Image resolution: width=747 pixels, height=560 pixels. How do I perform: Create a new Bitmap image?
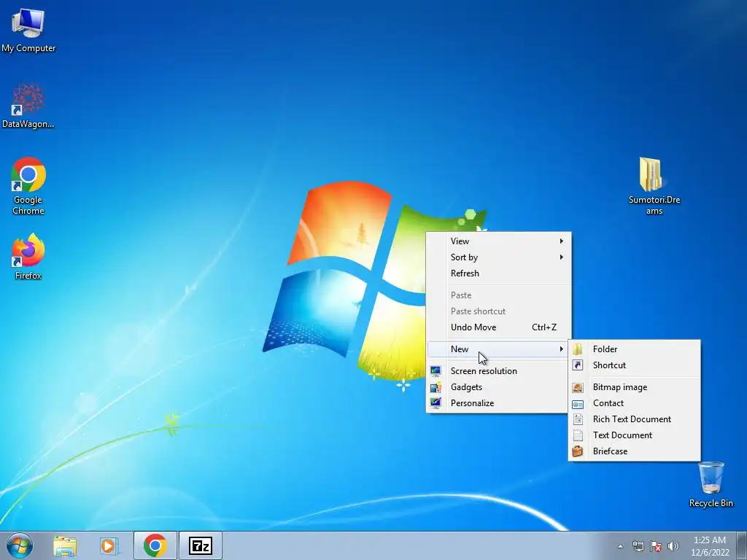click(634, 387)
